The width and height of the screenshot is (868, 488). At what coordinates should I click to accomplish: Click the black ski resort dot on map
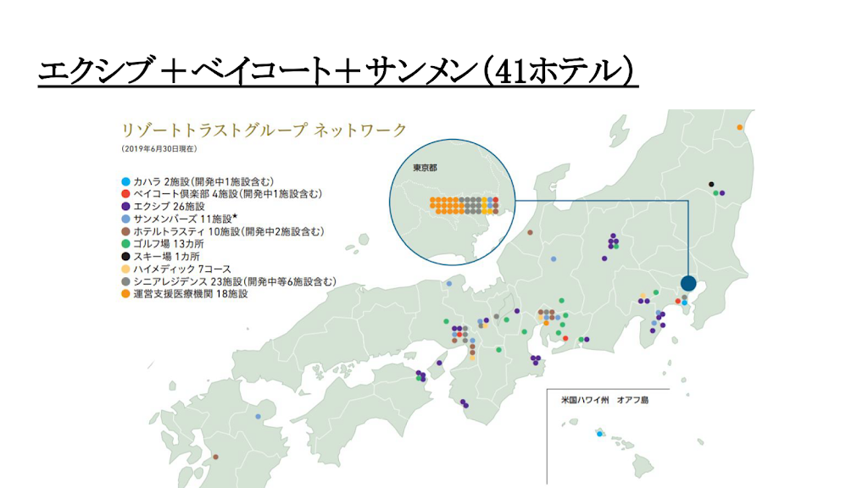[711, 184]
